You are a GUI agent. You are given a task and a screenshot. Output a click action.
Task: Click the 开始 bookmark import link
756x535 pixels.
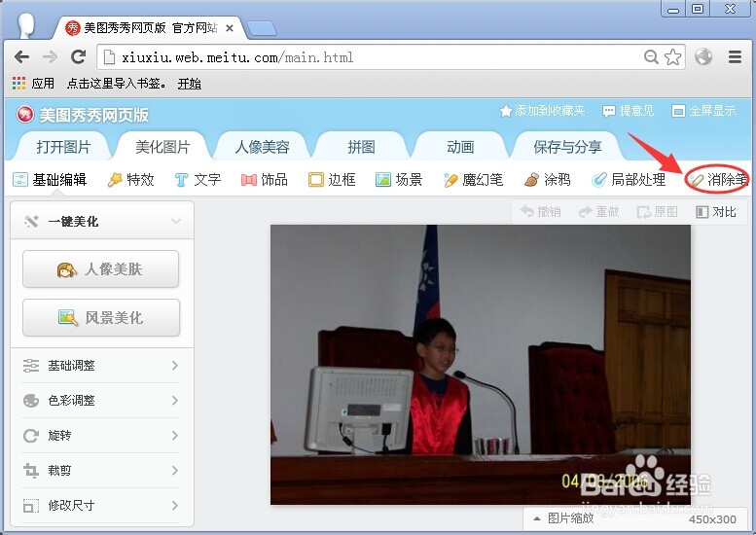coord(189,84)
